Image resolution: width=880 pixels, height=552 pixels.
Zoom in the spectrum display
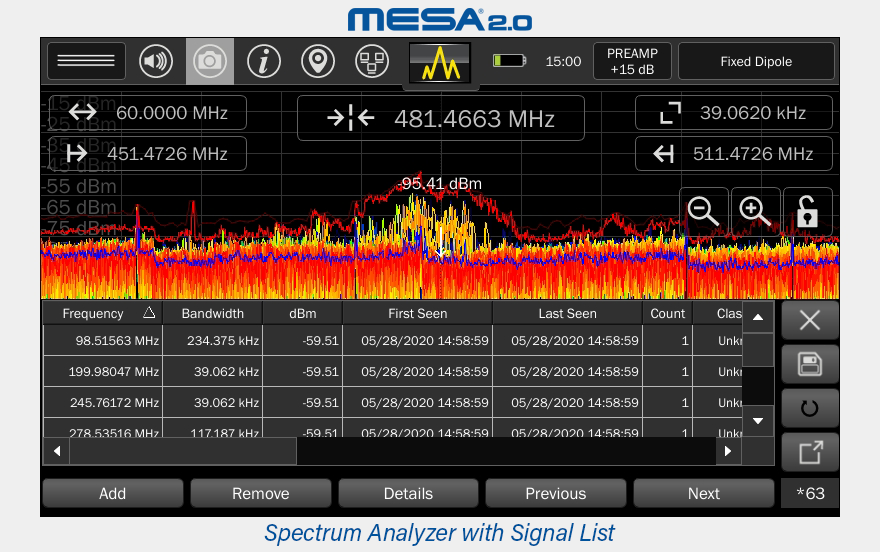(x=755, y=211)
